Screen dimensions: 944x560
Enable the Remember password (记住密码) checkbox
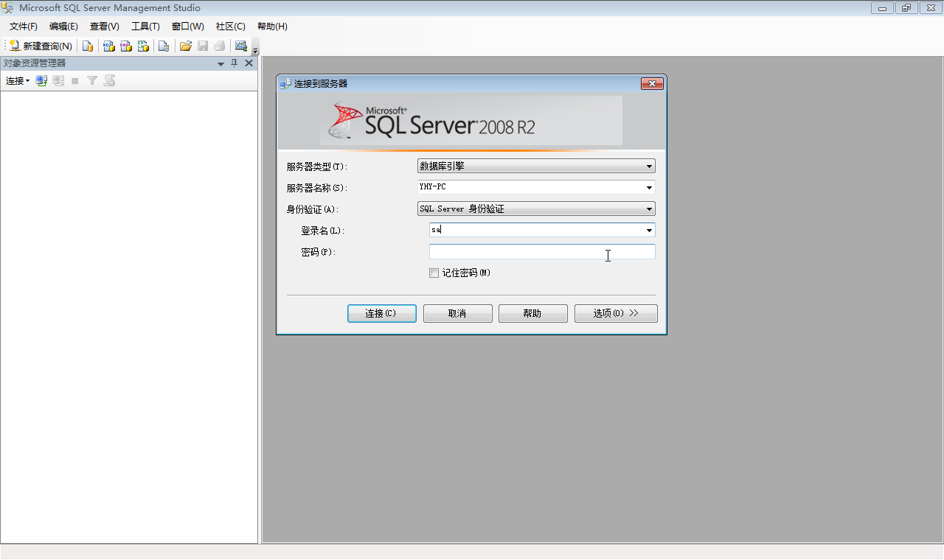click(x=434, y=273)
